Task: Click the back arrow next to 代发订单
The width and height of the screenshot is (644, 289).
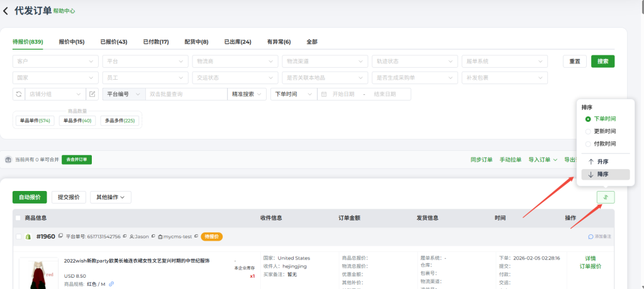Action: [6, 11]
